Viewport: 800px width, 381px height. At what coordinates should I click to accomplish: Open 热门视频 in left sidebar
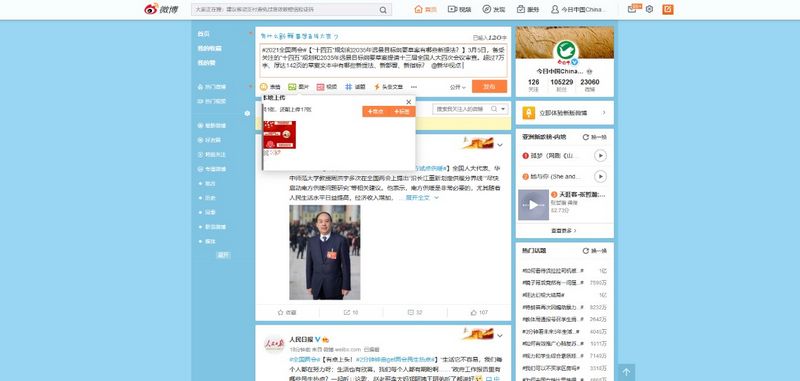pyautogui.click(x=212, y=101)
